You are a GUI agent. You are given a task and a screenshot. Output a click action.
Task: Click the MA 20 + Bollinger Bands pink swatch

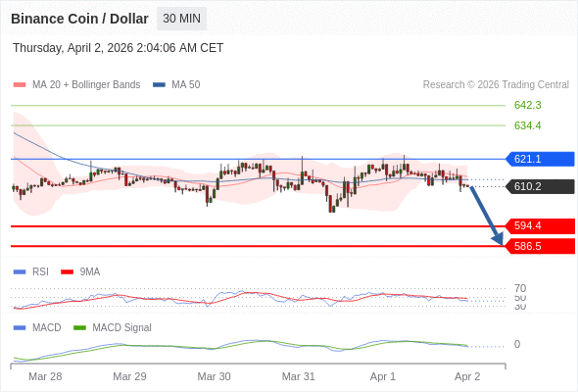pos(20,85)
